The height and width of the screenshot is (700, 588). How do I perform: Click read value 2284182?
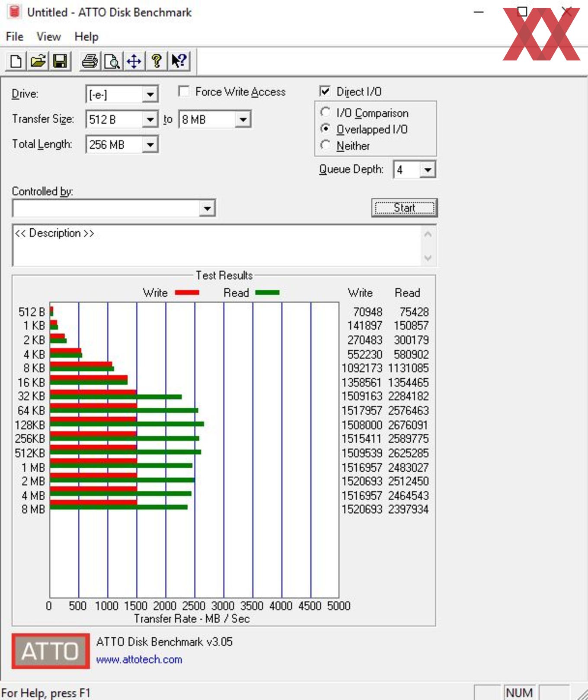(408, 396)
